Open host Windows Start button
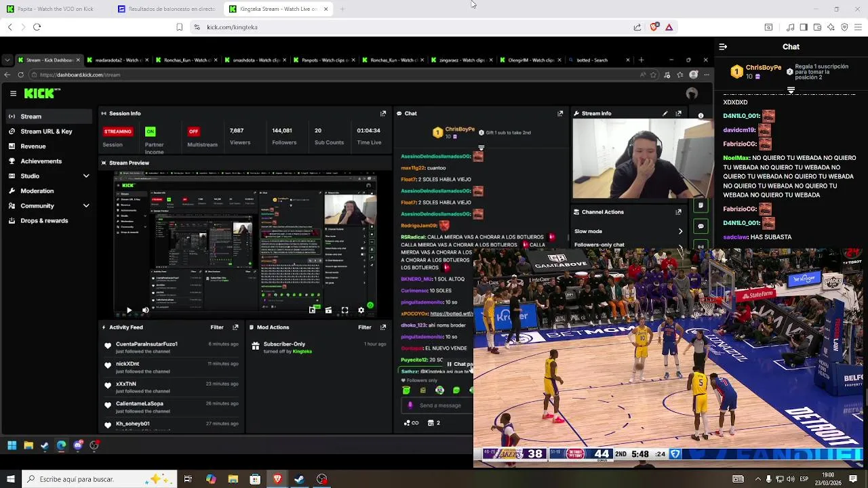 (x=10, y=479)
